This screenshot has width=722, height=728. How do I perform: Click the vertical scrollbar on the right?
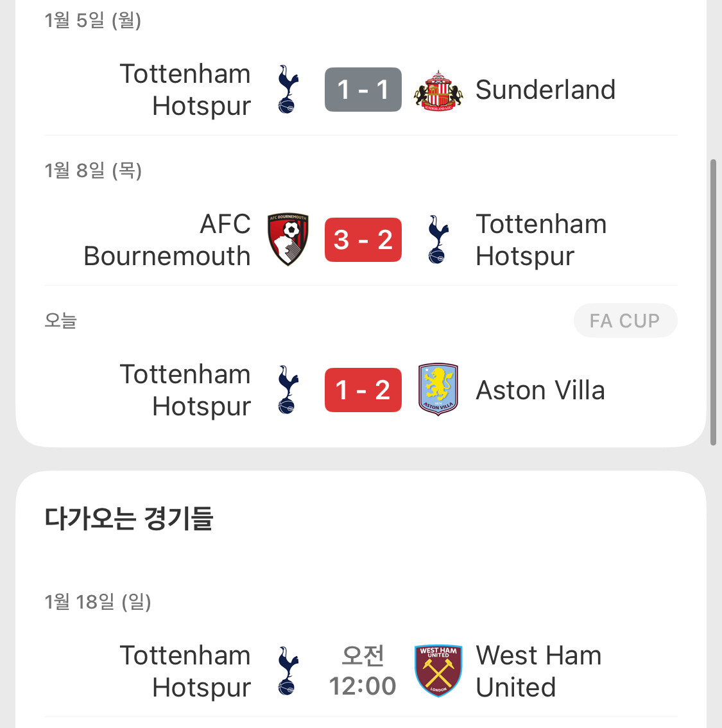pos(713,302)
